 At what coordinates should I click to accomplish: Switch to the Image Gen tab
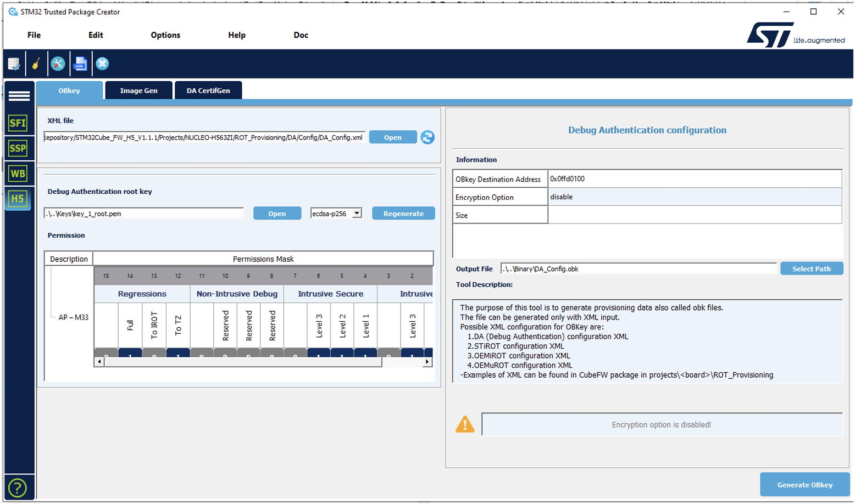[138, 91]
